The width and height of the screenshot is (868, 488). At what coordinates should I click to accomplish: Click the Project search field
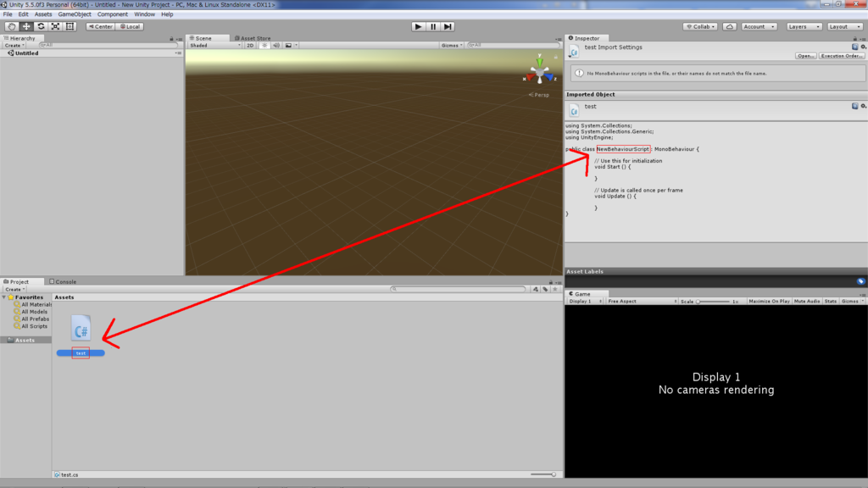(458, 289)
